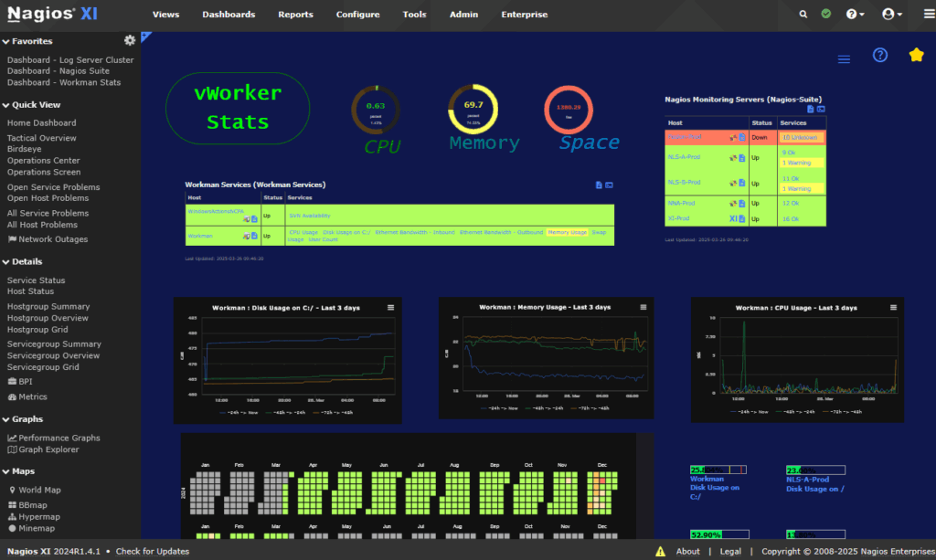Open Memory Usage chart context menu

(643, 308)
